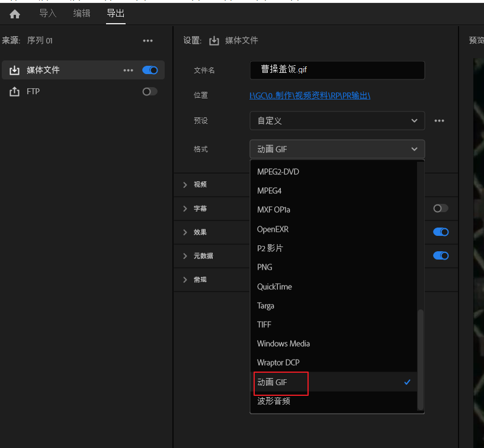Open preset options ellipsis menu

coord(439,121)
